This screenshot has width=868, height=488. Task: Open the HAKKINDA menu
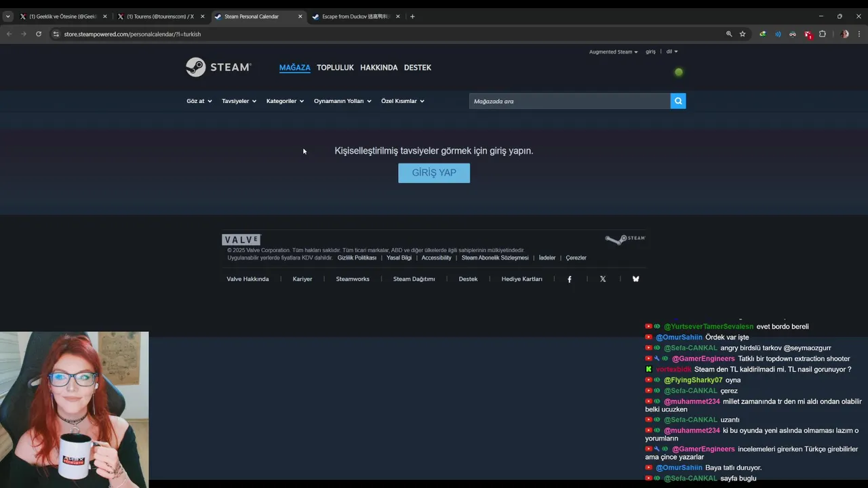(x=379, y=68)
